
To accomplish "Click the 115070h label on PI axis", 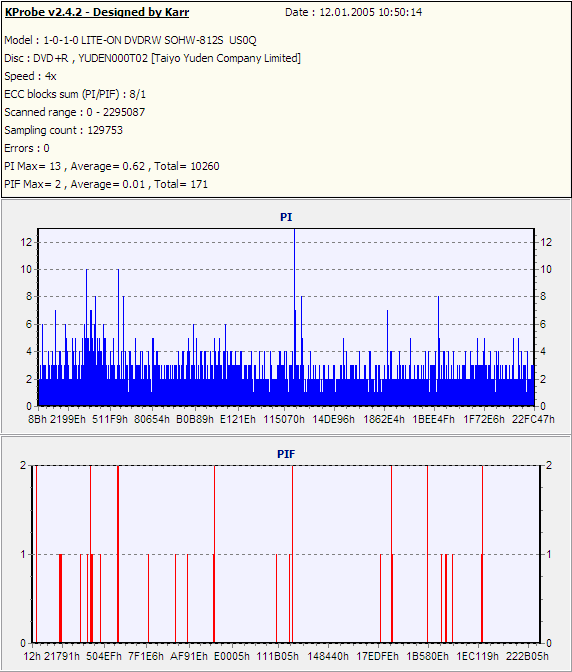I will (284, 419).
